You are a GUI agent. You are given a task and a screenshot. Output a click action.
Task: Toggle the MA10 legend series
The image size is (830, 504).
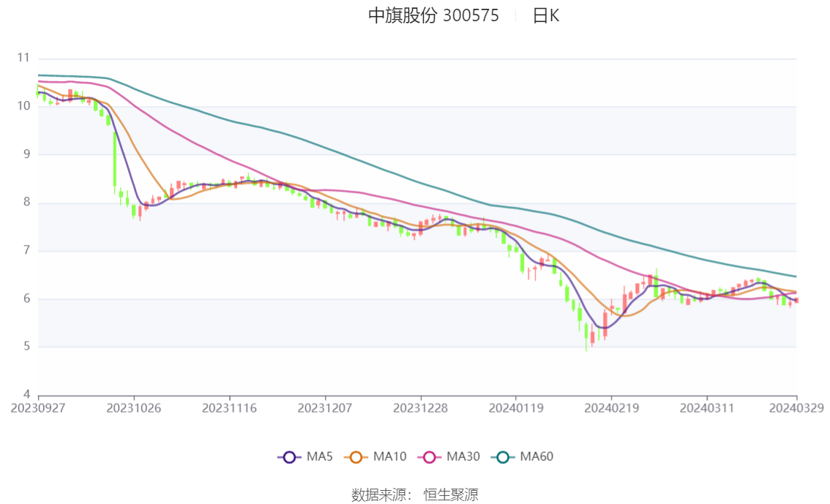pos(375,457)
